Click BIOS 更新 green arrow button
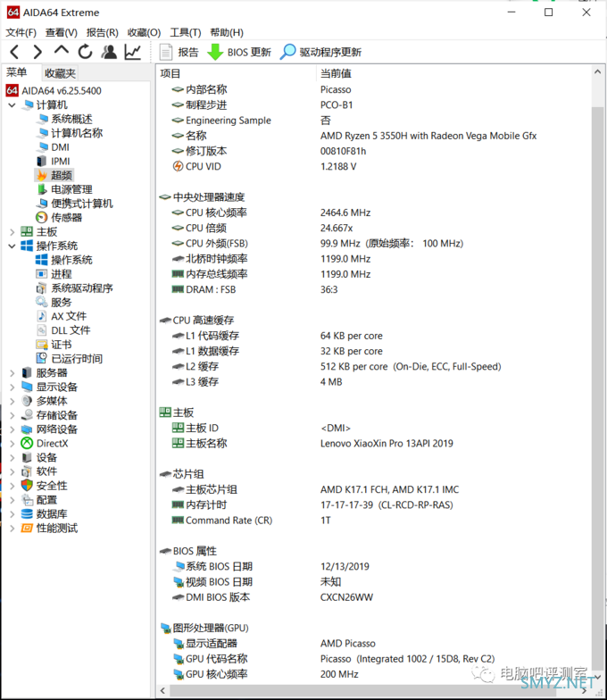Screen dimensions: 607x700 [239, 52]
